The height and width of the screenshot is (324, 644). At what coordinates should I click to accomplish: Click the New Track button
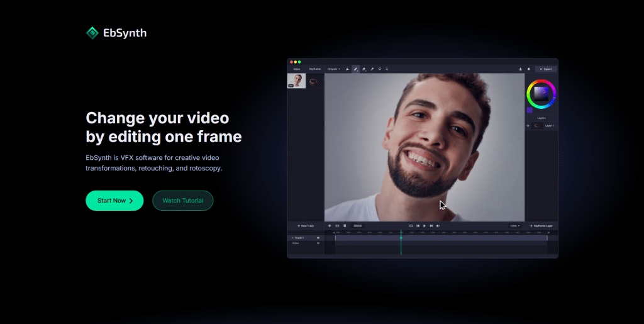(x=306, y=226)
